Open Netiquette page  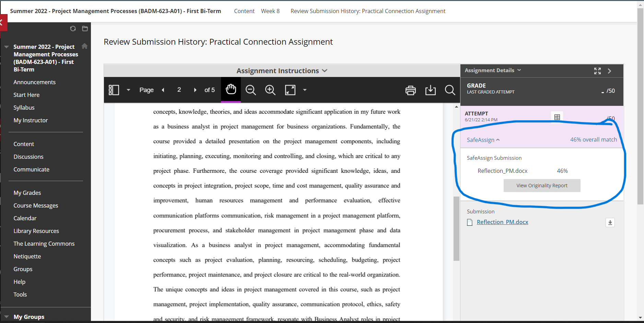click(27, 256)
